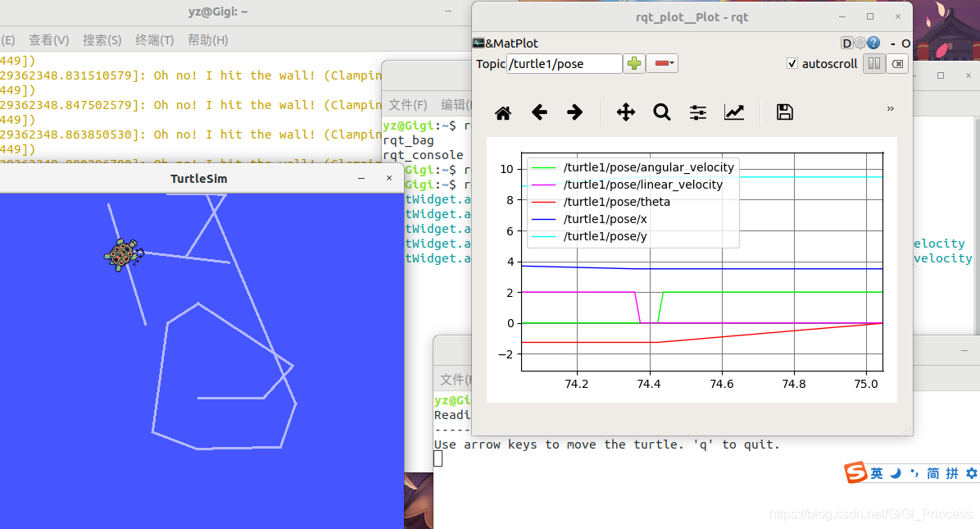This screenshot has width=980, height=529.
Task: Pause plotting with the pause button
Action: 874,63
